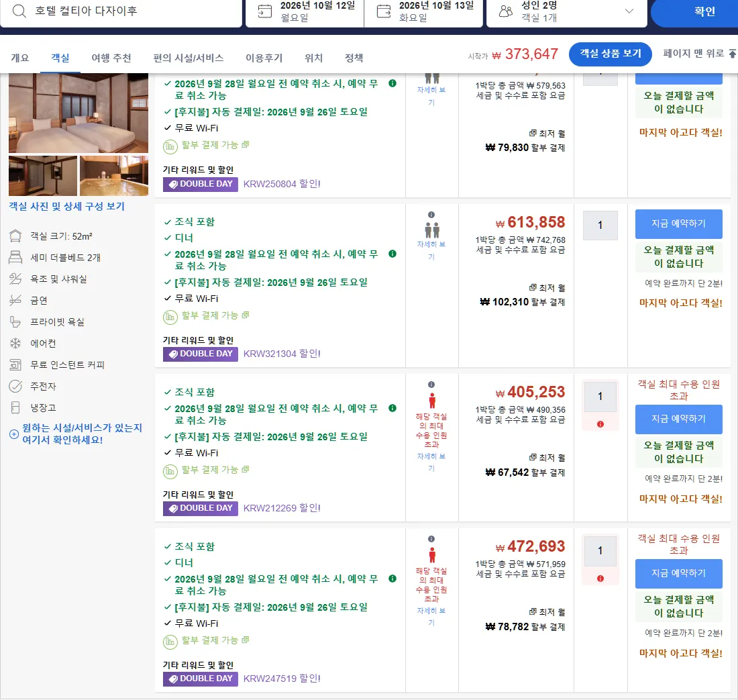Click 지금 예약하기 for ₩613,858 rate
Viewport: 738px width, 700px height.
point(678,223)
